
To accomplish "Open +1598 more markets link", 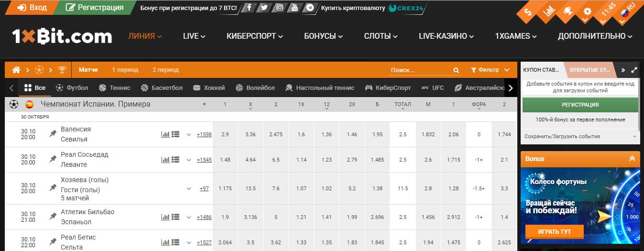I will click(204, 135).
